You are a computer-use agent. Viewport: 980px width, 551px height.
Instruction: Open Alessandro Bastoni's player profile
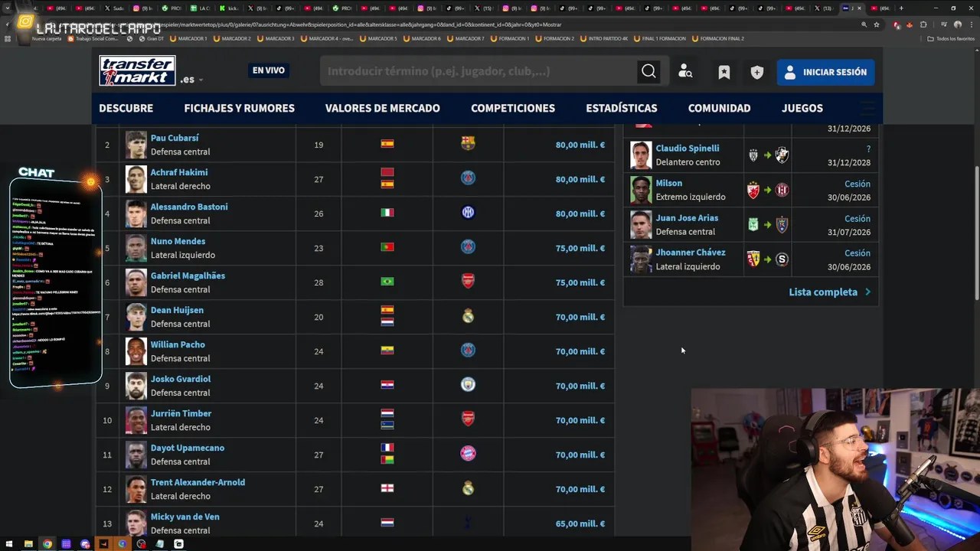pos(189,207)
